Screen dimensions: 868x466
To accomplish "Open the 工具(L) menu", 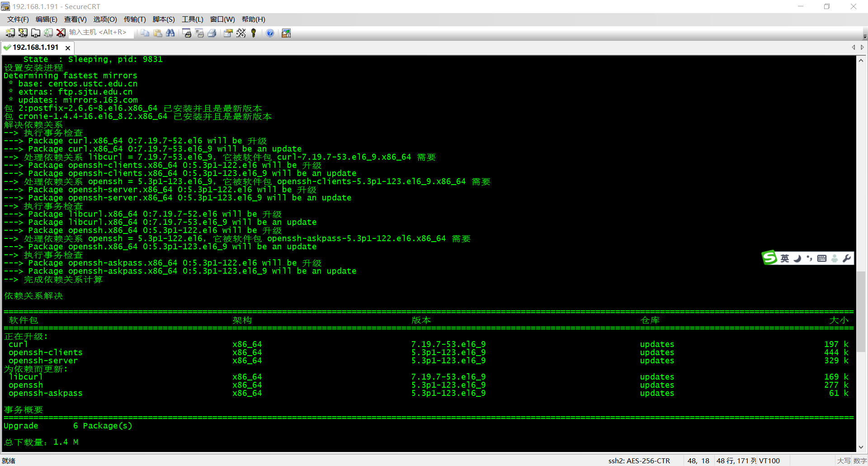I will click(x=193, y=19).
